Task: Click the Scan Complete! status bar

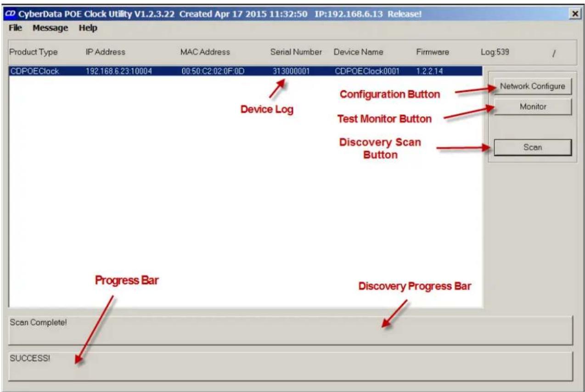Action: [291, 330]
